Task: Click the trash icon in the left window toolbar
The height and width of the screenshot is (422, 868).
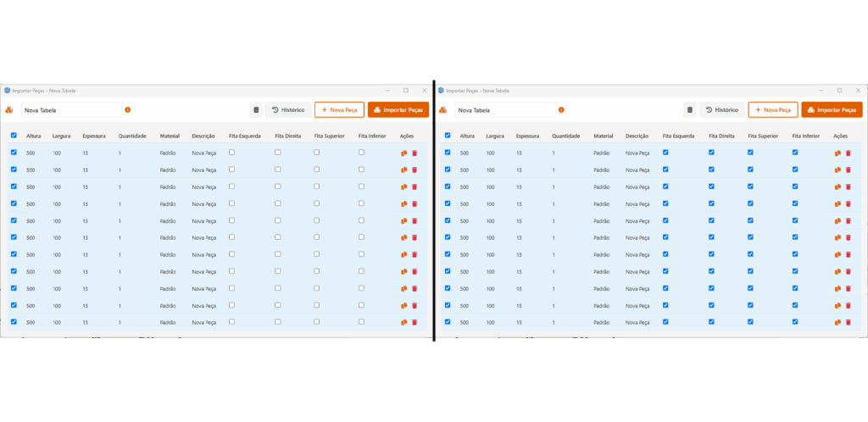Action: pos(256,109)
